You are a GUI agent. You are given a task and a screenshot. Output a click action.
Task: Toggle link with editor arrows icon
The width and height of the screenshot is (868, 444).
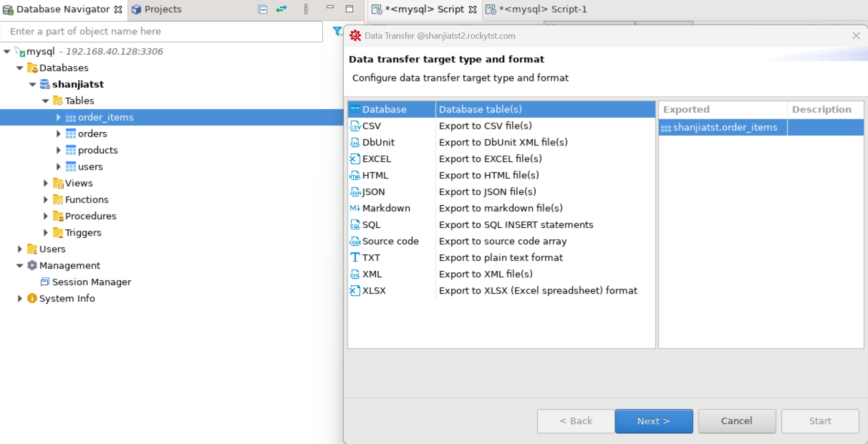coord(282,9)
